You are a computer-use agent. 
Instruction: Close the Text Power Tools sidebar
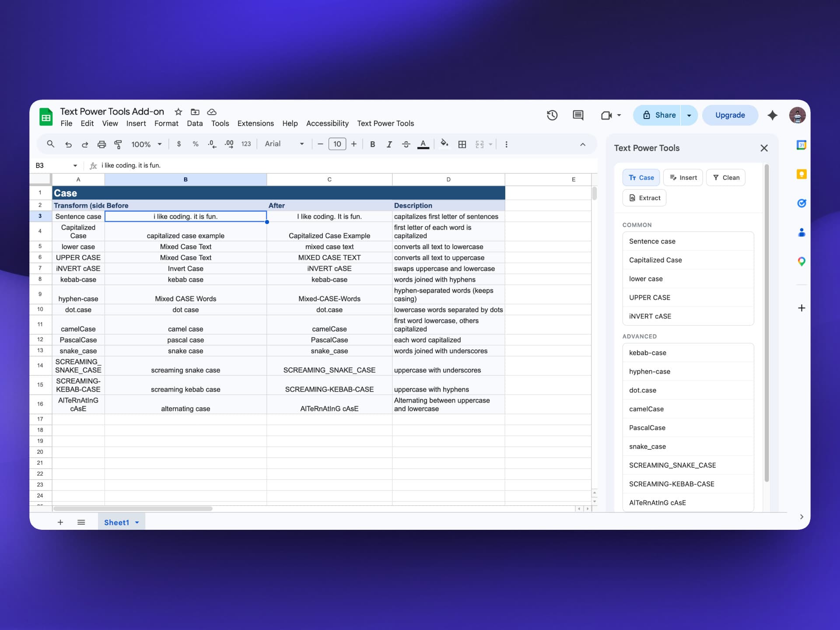pyautogui.click(x=764, y=148)
